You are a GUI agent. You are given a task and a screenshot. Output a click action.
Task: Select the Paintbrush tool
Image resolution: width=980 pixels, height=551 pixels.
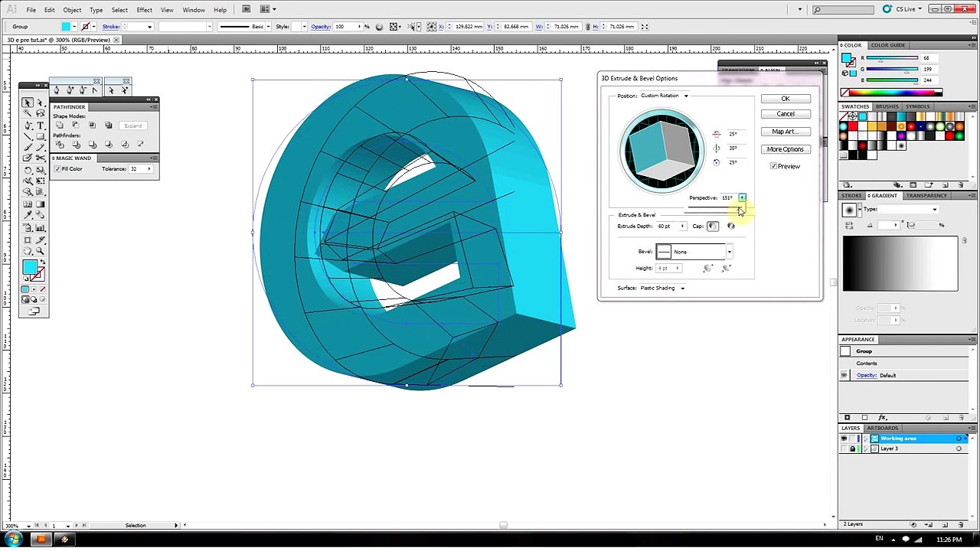click(x=28, y=147)
